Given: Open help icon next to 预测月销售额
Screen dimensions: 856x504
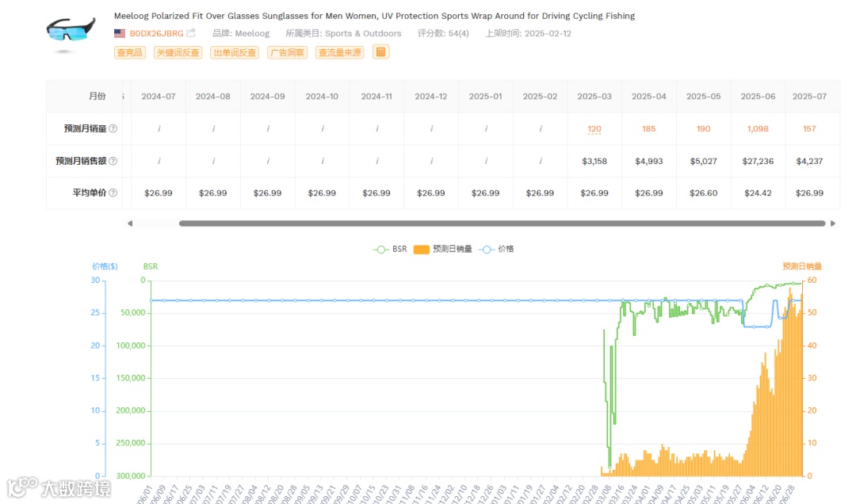Looking at the screenshot, I should click(x=113, y=161).
